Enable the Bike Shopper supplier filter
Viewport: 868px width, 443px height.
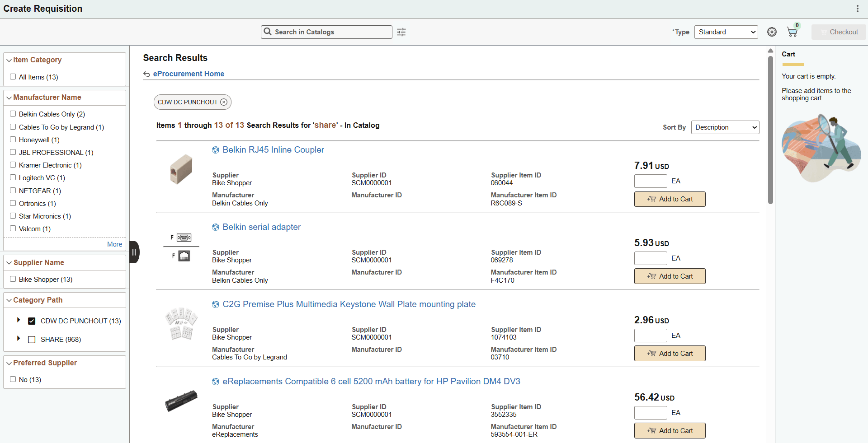click(x=13, y=279)
